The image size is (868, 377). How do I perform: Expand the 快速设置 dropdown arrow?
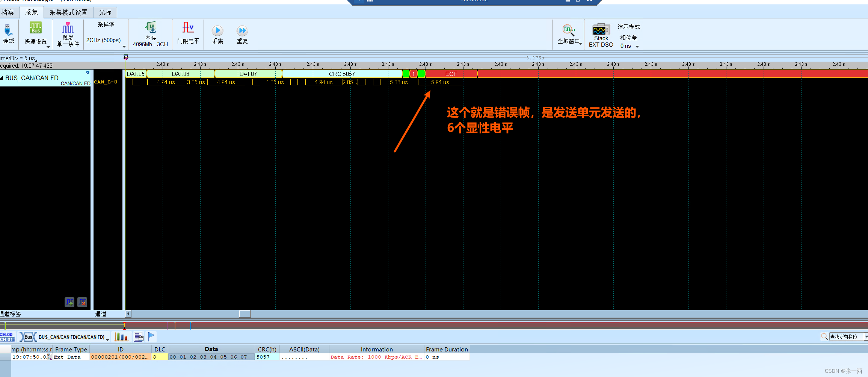coord(48,47)
